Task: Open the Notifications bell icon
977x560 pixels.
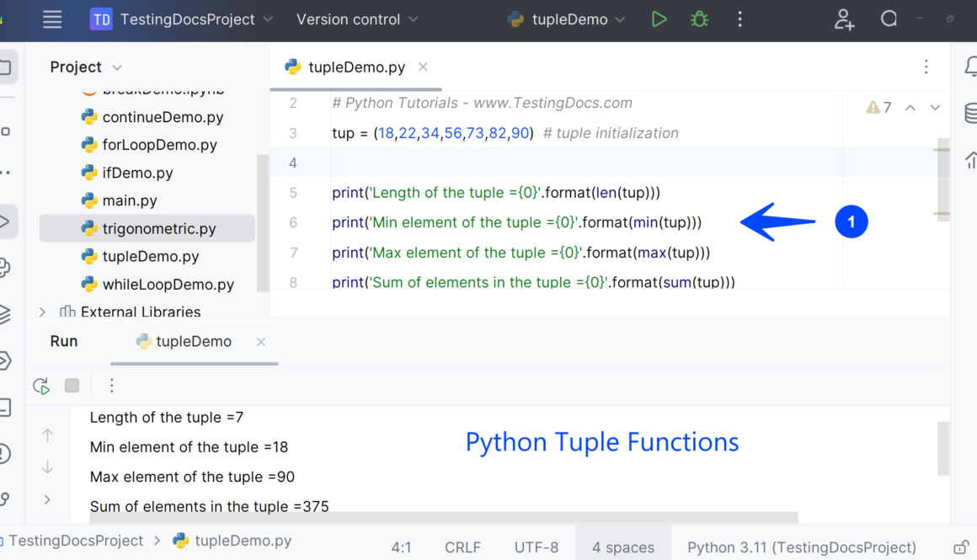Action: pos(970,67)
